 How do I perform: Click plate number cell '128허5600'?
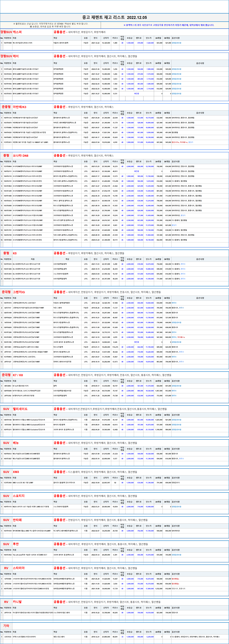coord(8,391)
